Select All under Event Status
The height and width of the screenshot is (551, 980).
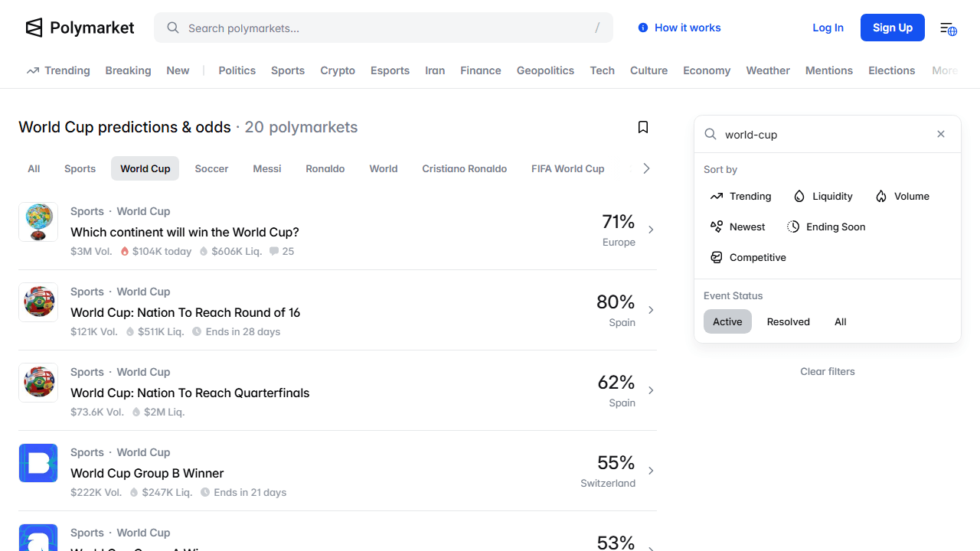841,321
